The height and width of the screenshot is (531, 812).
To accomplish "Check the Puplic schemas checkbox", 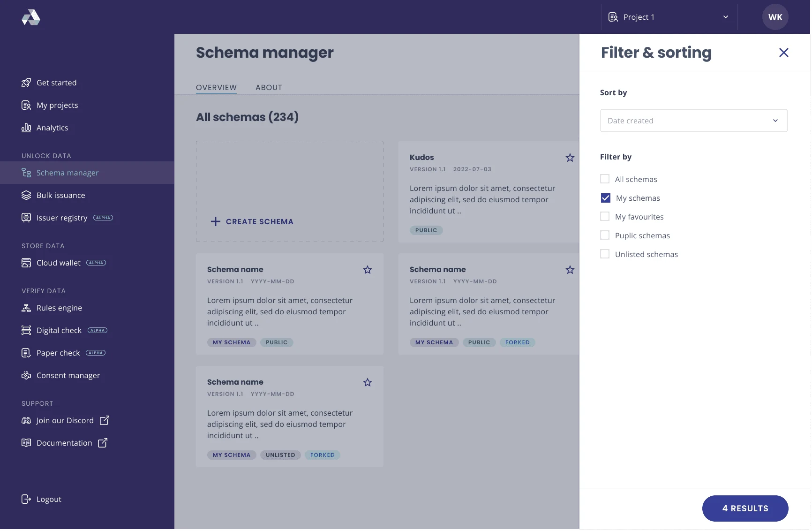I will pos(605,235).
